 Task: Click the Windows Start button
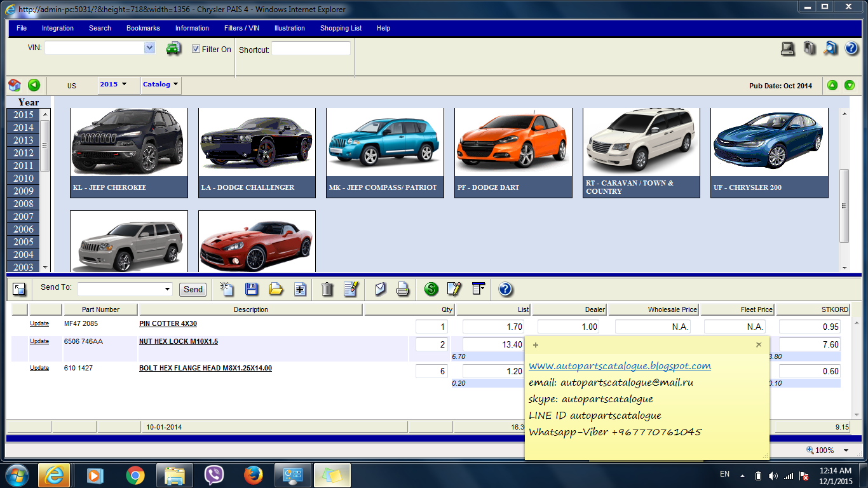pos(17,475)
